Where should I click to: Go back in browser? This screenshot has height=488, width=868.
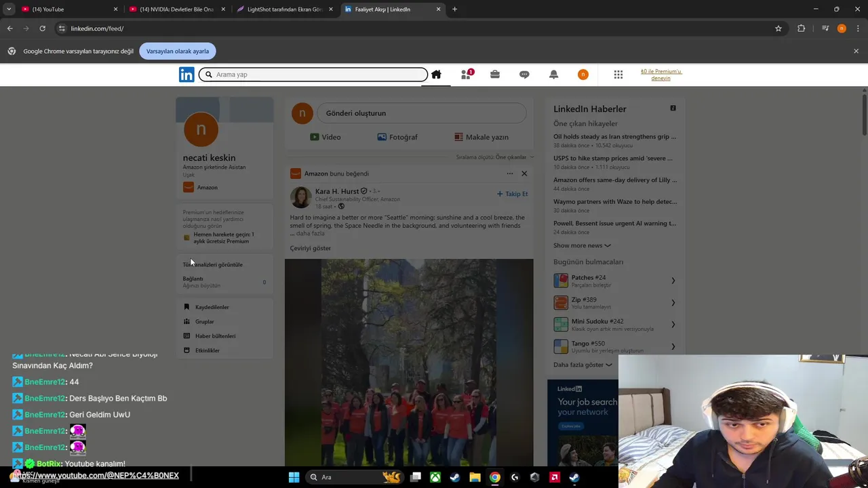coord(9,28)
